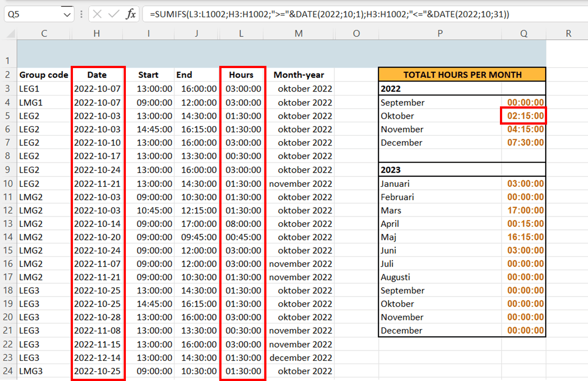
Task: Select column Q header
Action: pyautogui.click(x=524, y=33)
